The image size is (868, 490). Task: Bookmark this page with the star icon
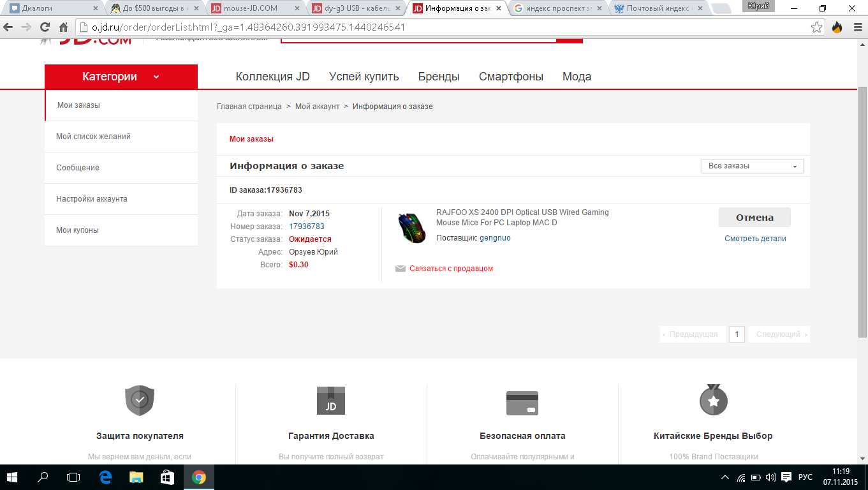click(x=816, y=27)
